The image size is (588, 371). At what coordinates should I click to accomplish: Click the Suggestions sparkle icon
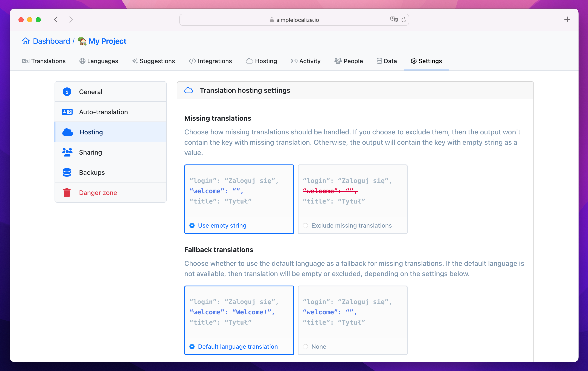click(135, 61)
